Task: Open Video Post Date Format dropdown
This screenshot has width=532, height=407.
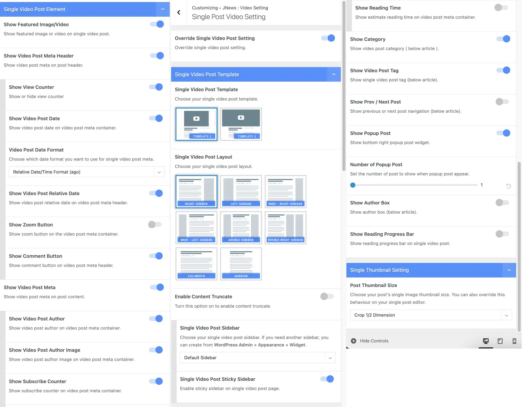Action: (86, 172)
